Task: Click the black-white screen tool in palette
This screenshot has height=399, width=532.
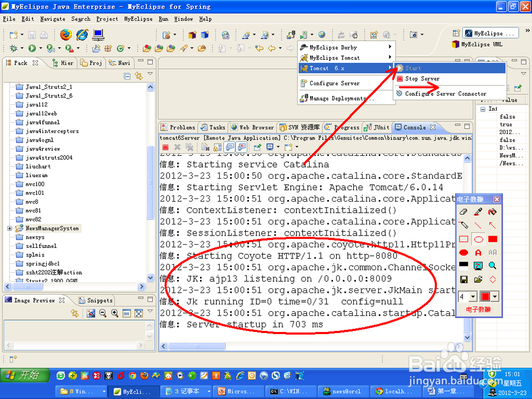Action: 463,265
